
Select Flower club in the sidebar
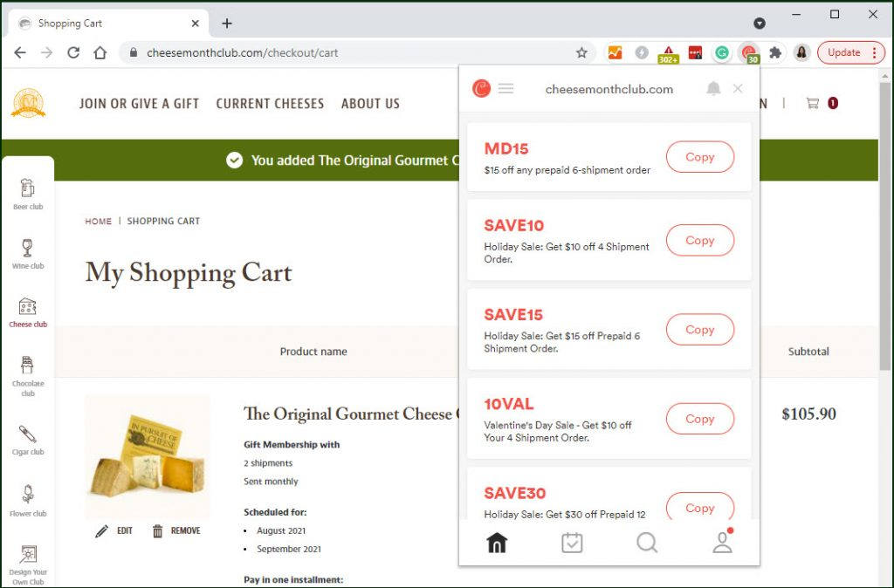(x=28, y=501)
